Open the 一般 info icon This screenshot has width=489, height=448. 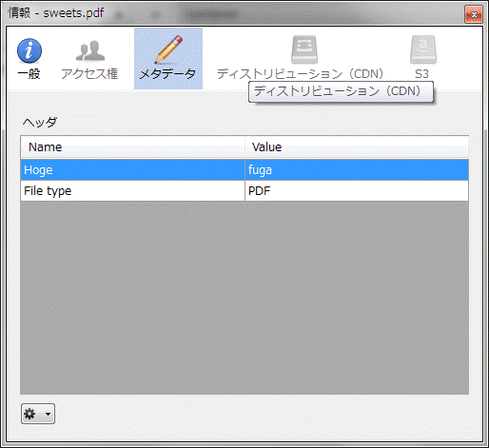(29, 50)
